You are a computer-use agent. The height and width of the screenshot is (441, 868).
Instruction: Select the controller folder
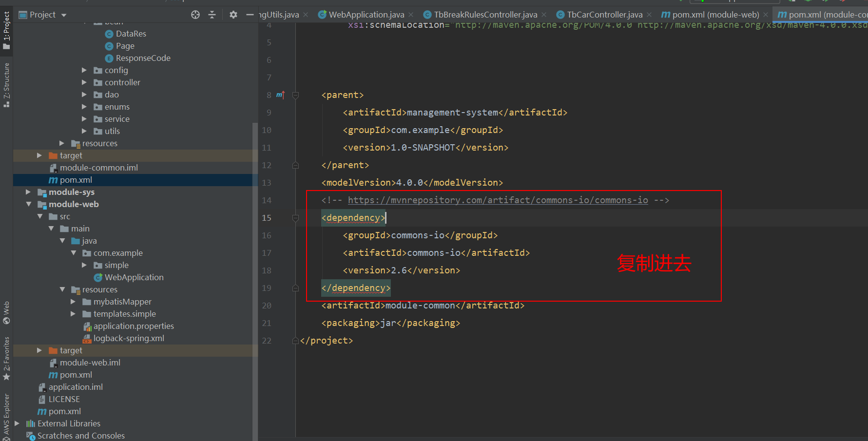coord(122,82)
